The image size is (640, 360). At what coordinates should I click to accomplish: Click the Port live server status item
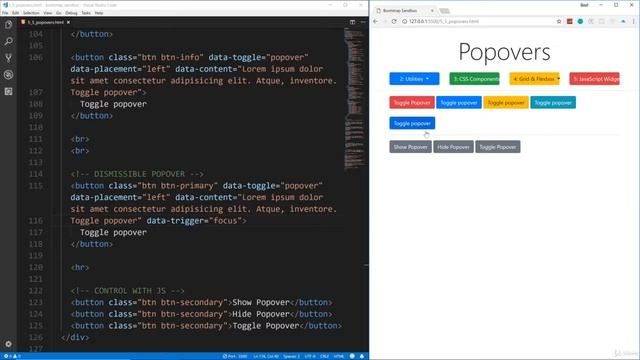[x=235, y=356]
